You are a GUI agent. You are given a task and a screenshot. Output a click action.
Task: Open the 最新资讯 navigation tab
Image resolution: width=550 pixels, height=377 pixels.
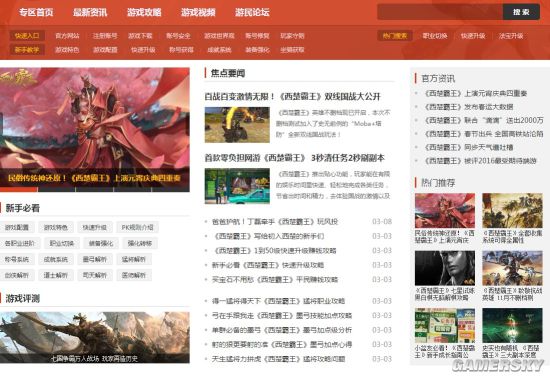(90, 12)
